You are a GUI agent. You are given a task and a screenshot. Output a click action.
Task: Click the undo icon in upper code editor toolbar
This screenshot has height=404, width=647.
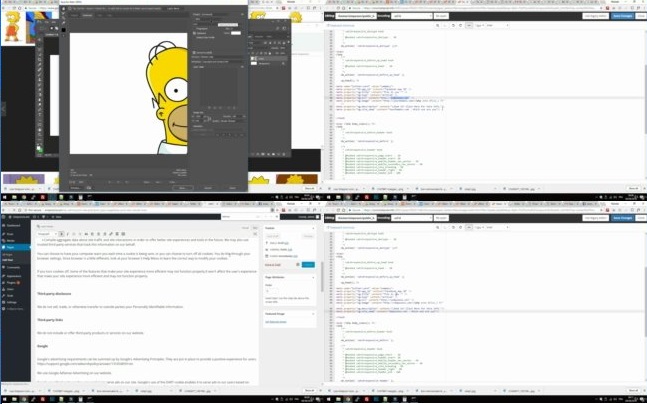[x=453, y=26]
